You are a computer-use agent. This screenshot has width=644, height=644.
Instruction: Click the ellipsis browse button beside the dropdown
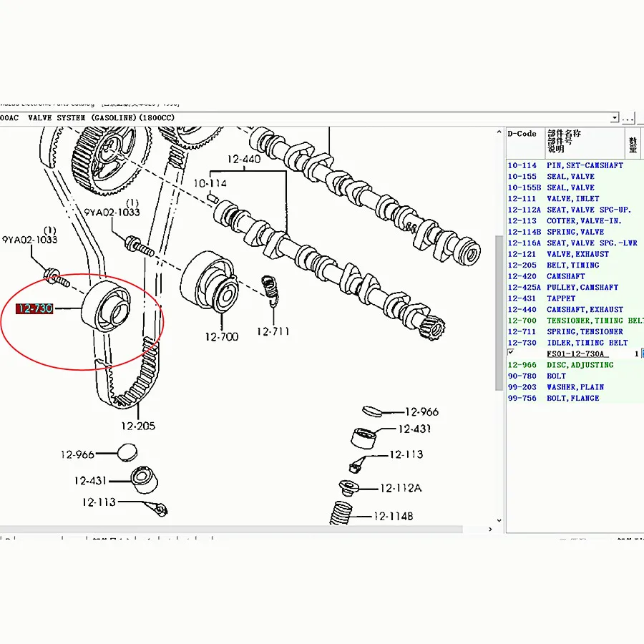click(628, 118)
